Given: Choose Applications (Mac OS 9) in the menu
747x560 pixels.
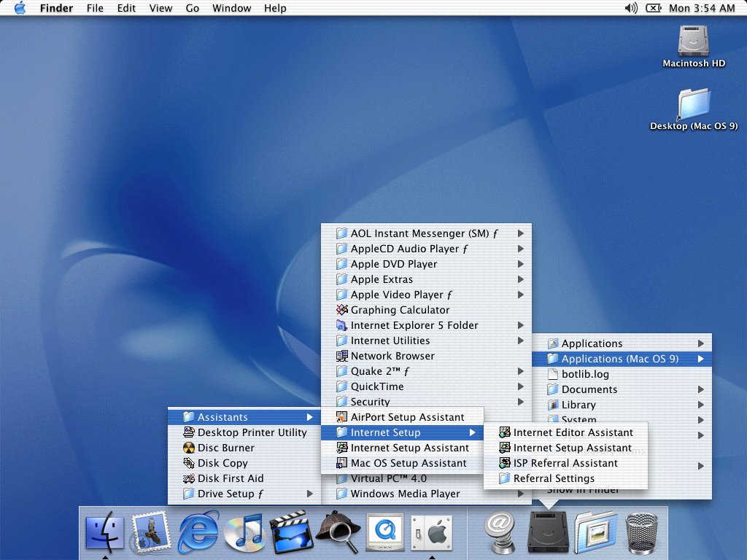Looking at the screenshot, I should point(622,359).
